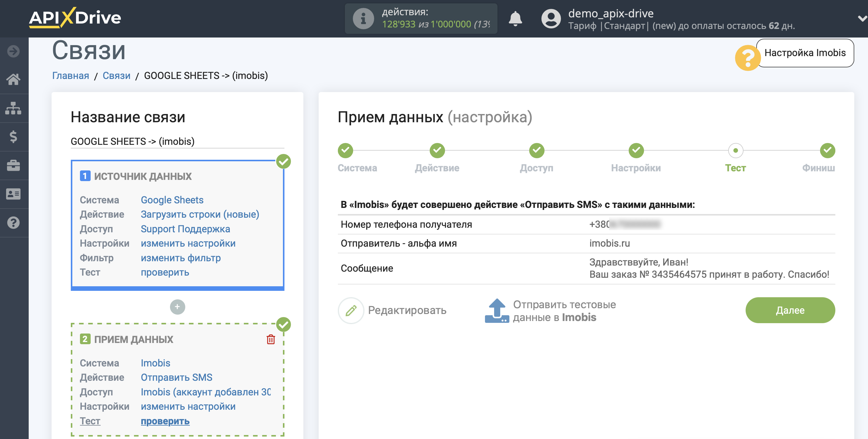868x439 pixels.
Task: Click Настройки step checkmark circle
Action: (636, 151)
